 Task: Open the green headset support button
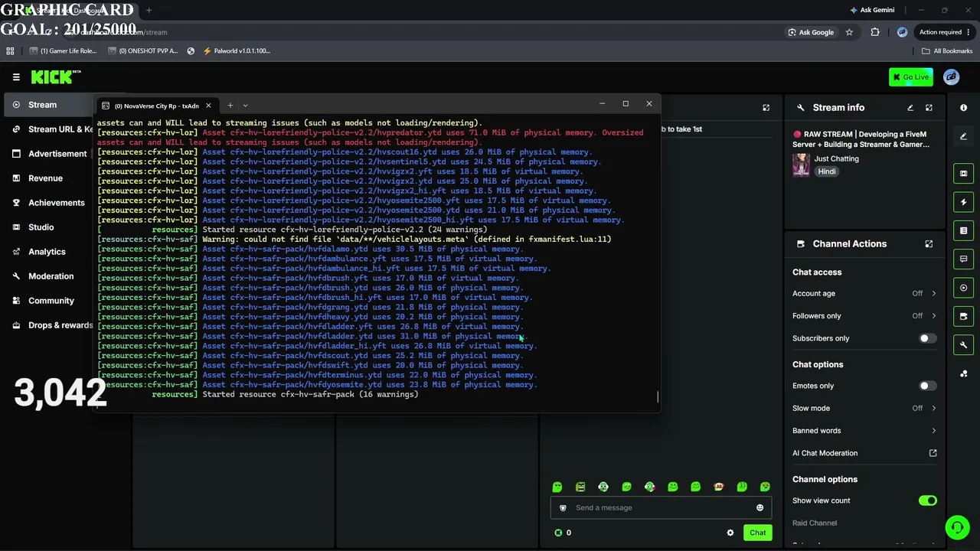pyautogui.click(x=956, y=527)
